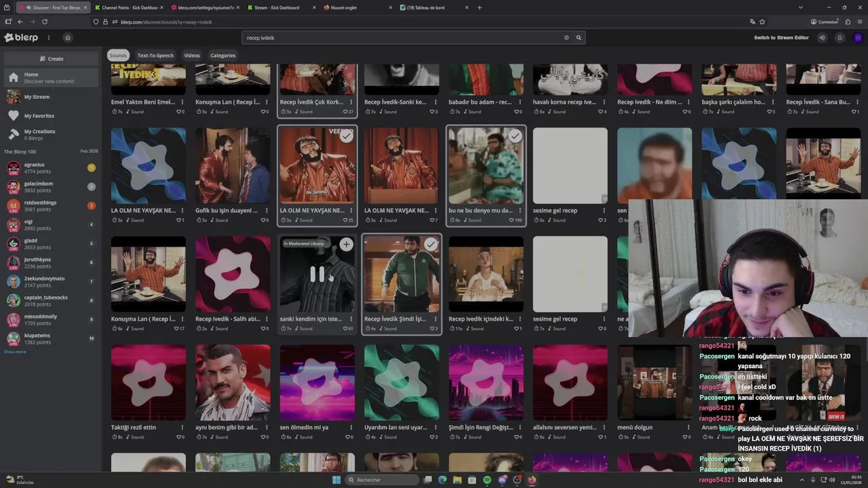Clear the recep ivdeik search field
The width and height of the screenshot is (868, 488).
point(566,38)
